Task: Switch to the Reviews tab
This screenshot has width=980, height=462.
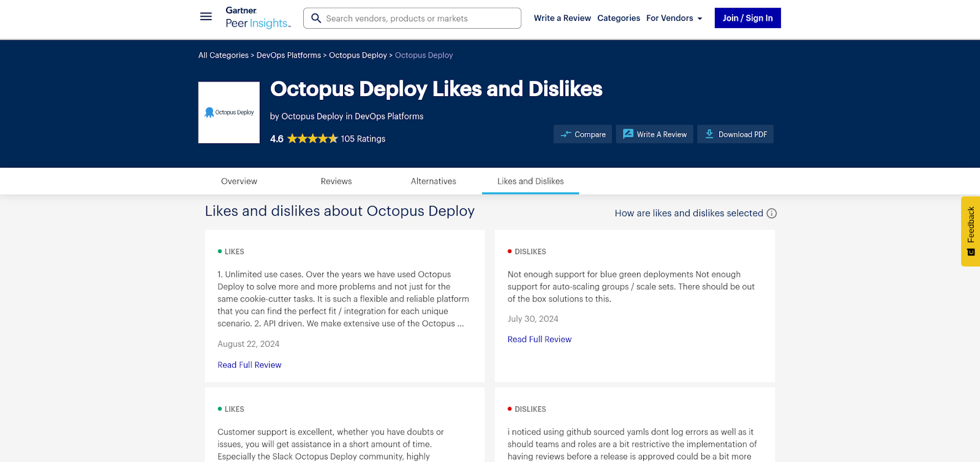Action: (x=336, y=181)
